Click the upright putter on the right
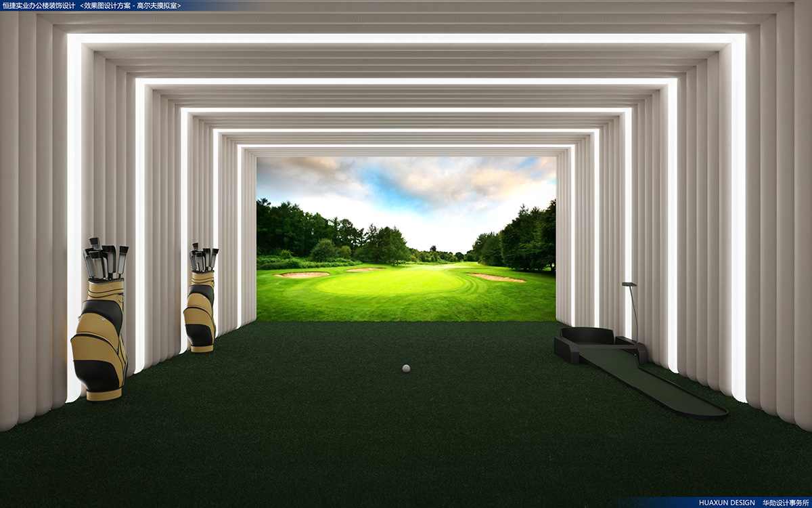Image resolution: width=812 pixels, height=508 pixels. pyautogui.click(x=632, y=308)
